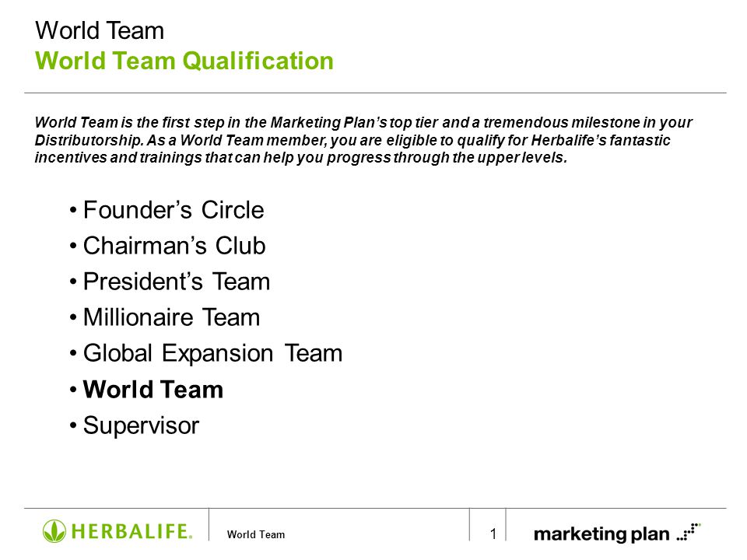Select the Global Expansion Team bullet
Image resolution: width=747 pixels, height=560 pixels.
tap(212, 354)
